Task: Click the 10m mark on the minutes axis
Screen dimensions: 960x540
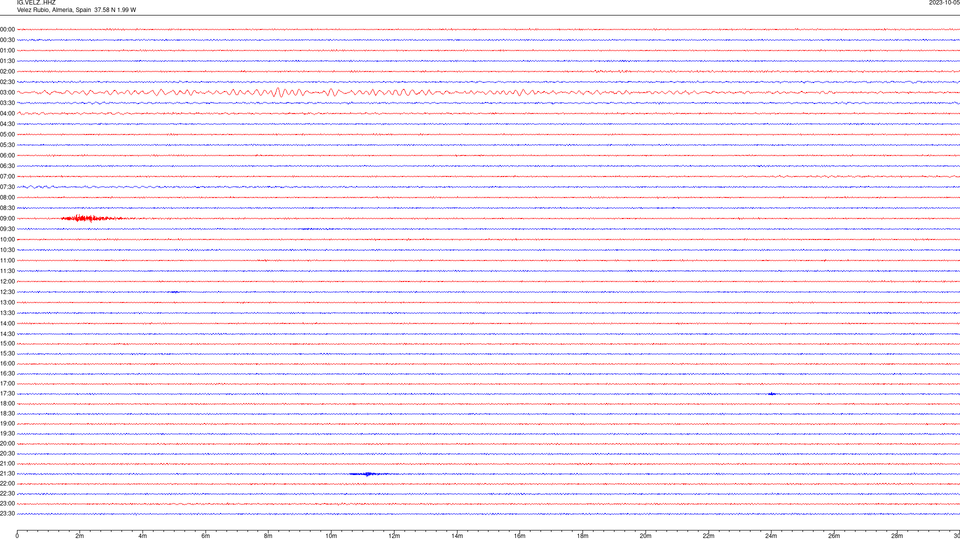Action: (331, 536)
